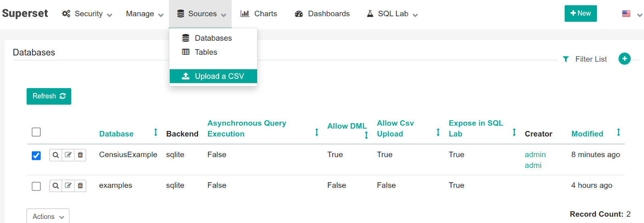Sort by Allow DML header
This screenshot has width=644, height=223.
pyautogui.click(x=347, y=126)
